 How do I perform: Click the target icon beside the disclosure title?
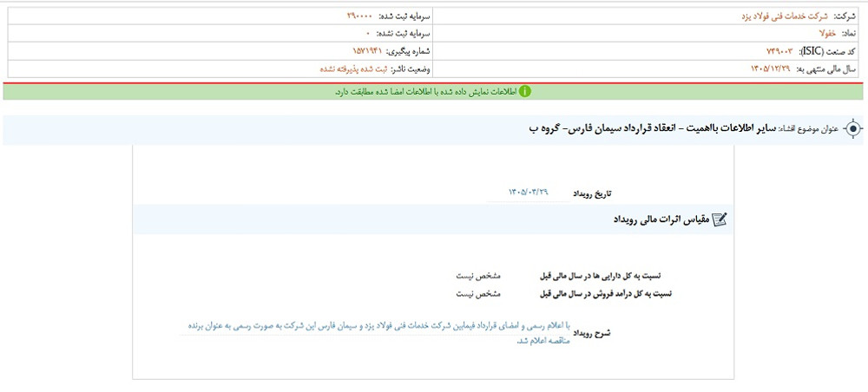(x=852, y=129)
